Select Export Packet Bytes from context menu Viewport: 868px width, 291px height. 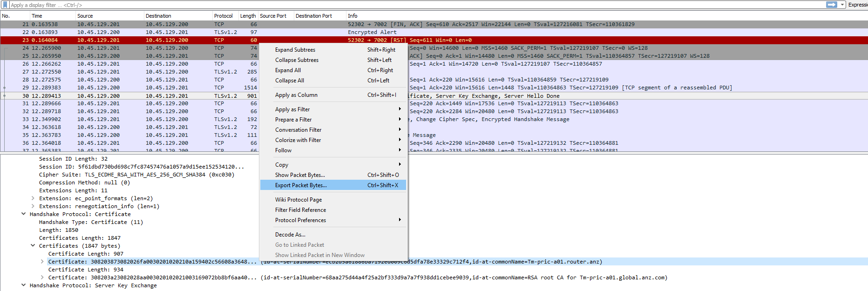click(301, 185)
